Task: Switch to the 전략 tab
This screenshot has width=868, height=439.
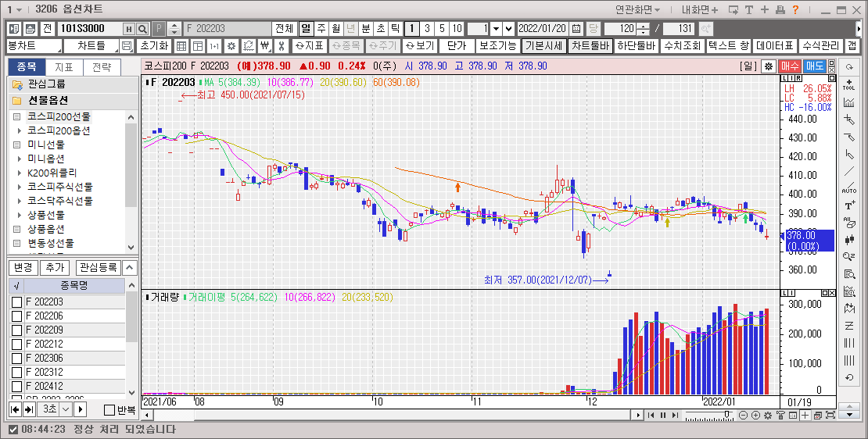Action: point(102,67)
